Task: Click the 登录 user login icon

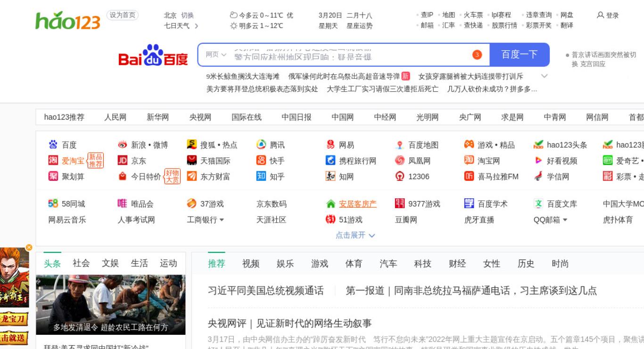Action: [x=600, y=15]
